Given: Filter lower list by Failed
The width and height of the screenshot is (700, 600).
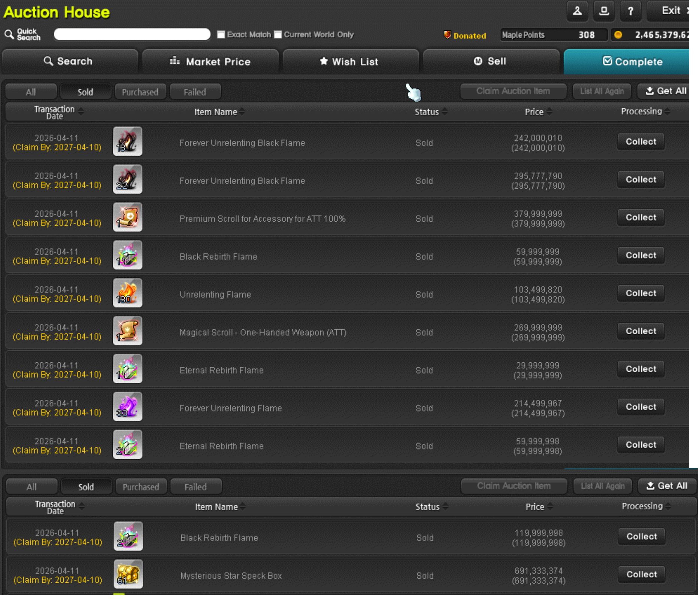Looking at the screenshot, I should point(196,487).
